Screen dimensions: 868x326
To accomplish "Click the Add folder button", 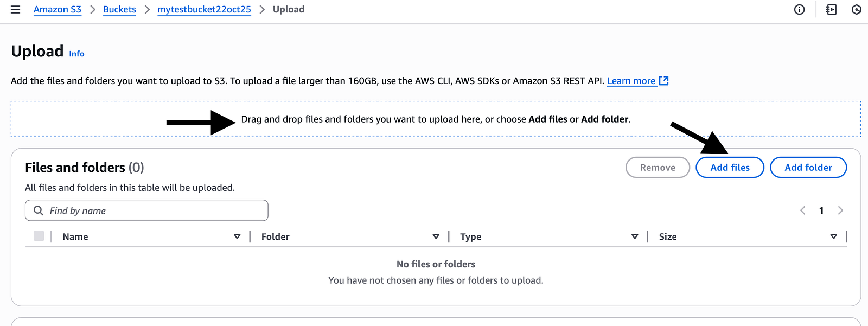I will click(808, 168).
